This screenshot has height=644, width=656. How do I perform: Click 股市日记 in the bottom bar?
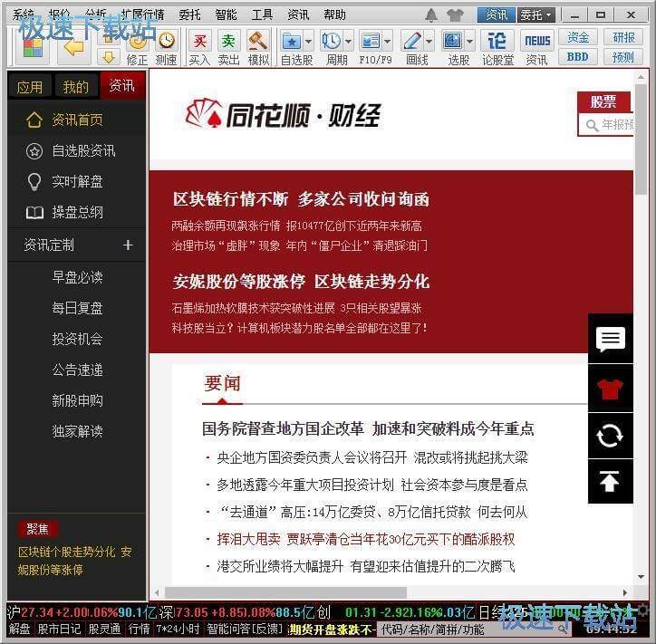point(59,629)
